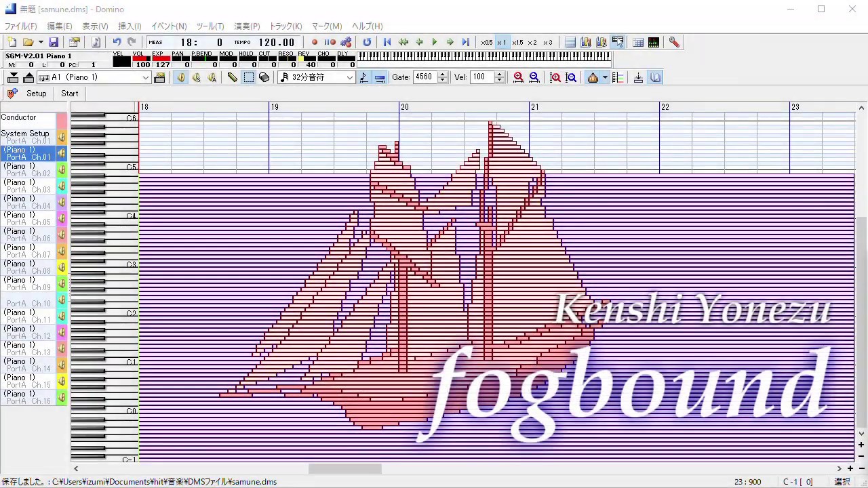
Task: Pick the rectangle selection tool
Action: point(248,77)
